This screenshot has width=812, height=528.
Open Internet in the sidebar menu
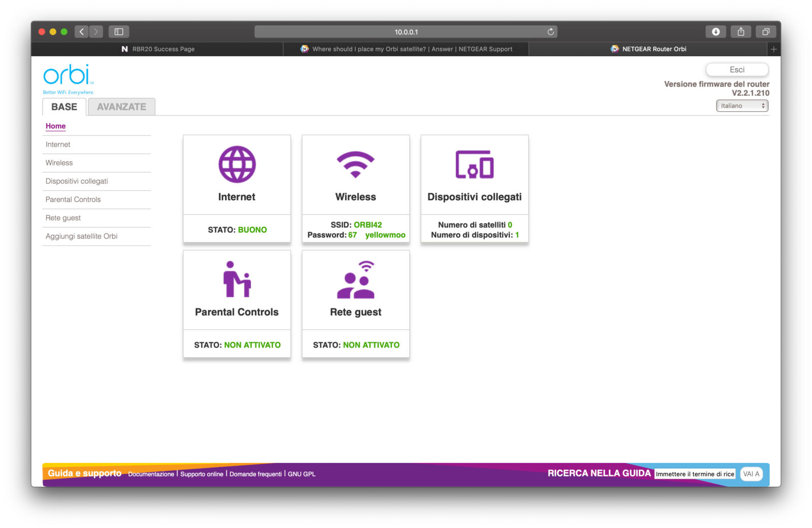58,145
